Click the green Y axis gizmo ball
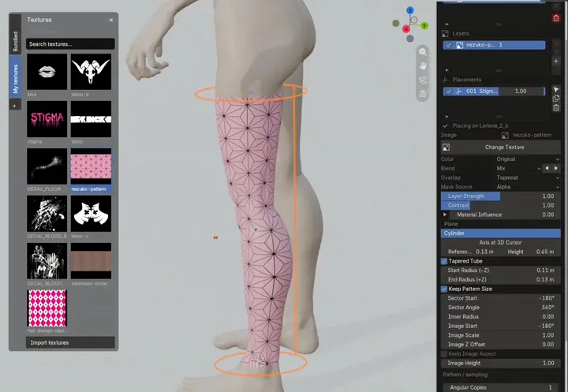 (x=424, y=26)
